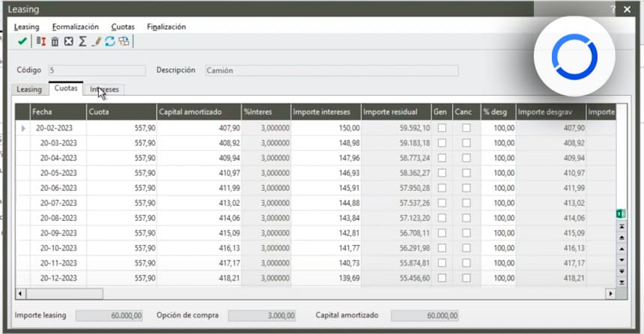Click the page up arrow in grid navigator
This screenshot has height=334, width=644.
point(622,237)
